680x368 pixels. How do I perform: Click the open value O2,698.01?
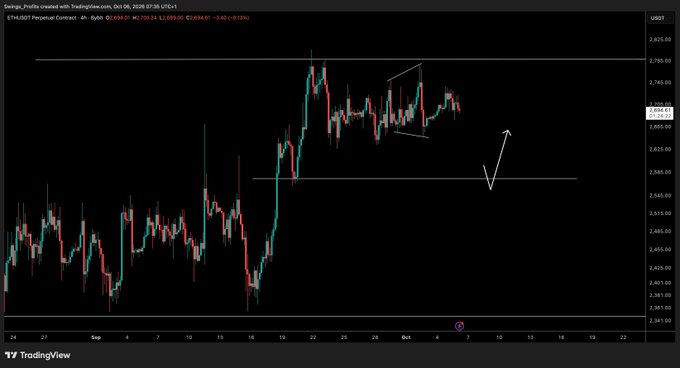tap(117, 18)
